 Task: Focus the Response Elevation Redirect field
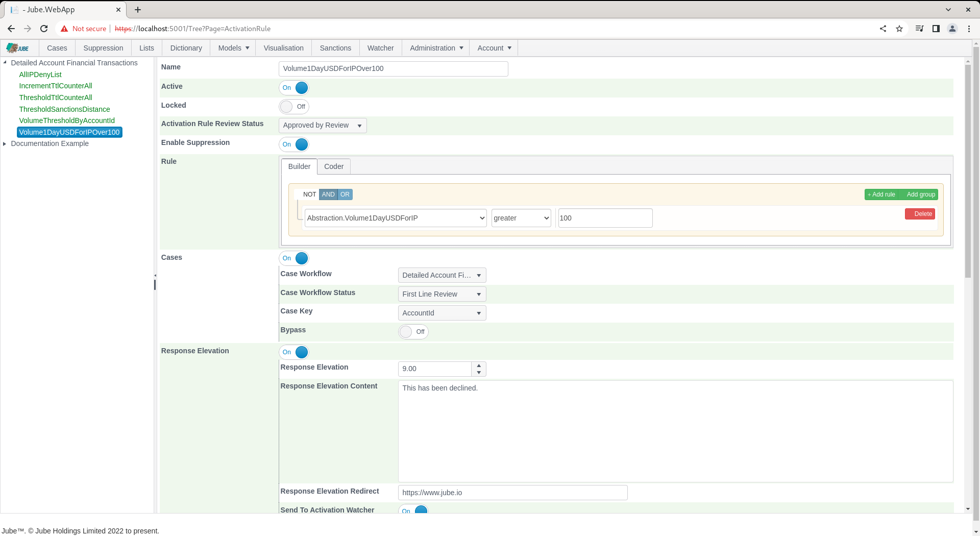coord(512,493)
